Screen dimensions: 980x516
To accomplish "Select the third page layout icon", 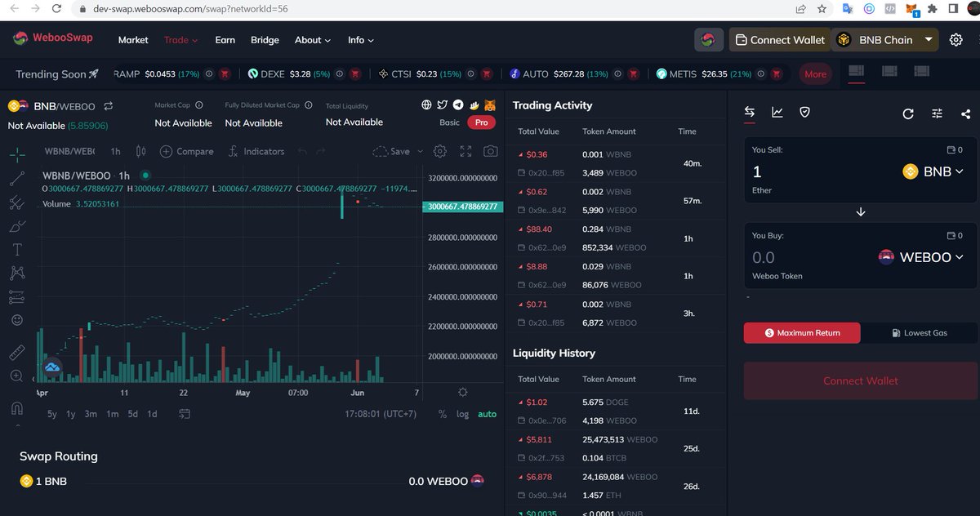I will [922, 72].
